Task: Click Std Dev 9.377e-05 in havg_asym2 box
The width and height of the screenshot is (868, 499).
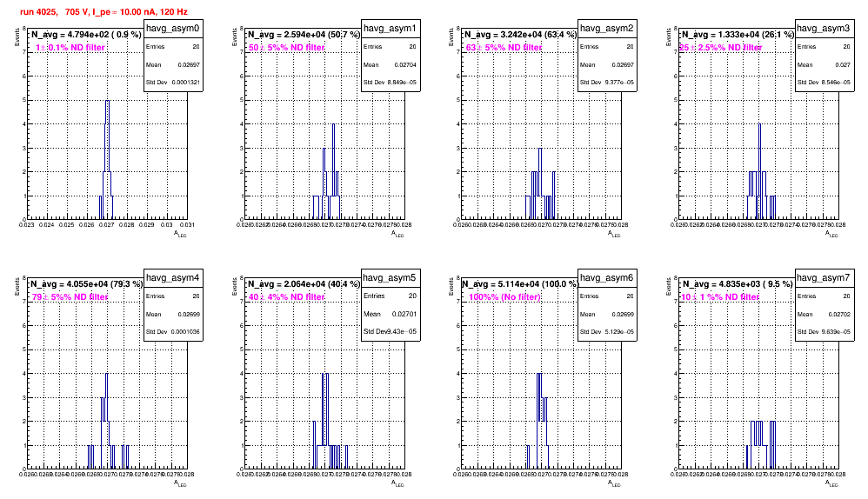Action: pos(607,83)
